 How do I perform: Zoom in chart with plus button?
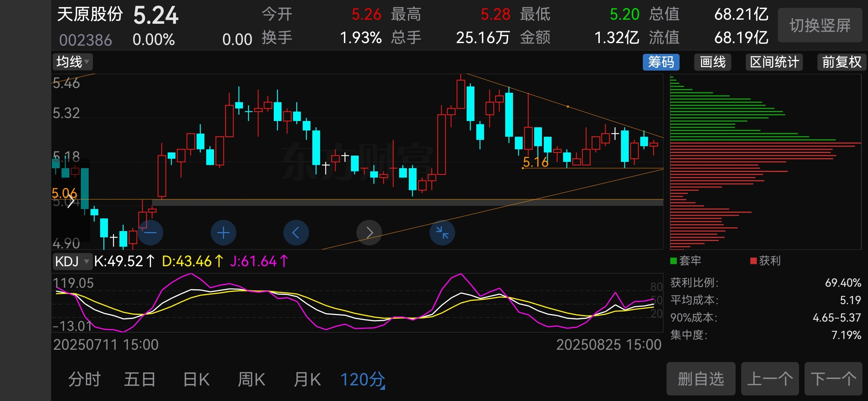tap(223, 233)
